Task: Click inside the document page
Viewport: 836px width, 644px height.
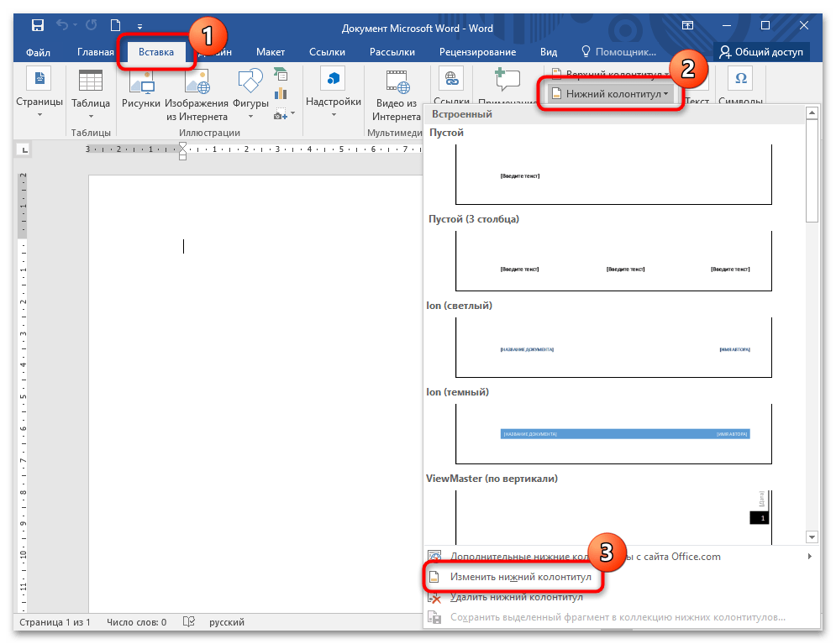Action: click(x=255, y=393)
